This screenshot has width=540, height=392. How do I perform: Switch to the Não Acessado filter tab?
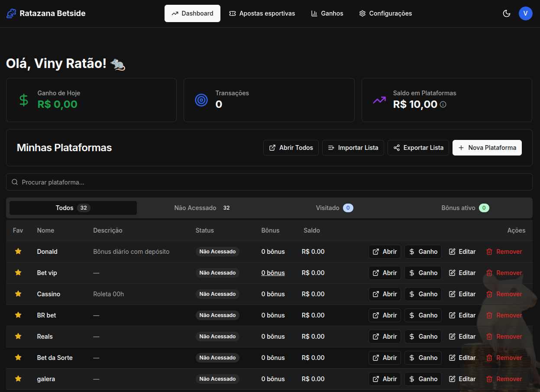click(202, 208)
